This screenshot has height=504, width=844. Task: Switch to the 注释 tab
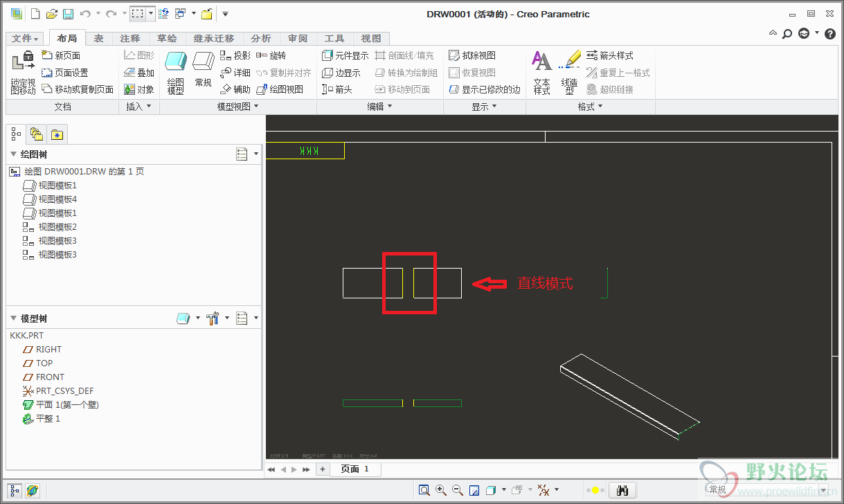pyautogui.click(x=130, y=39)
